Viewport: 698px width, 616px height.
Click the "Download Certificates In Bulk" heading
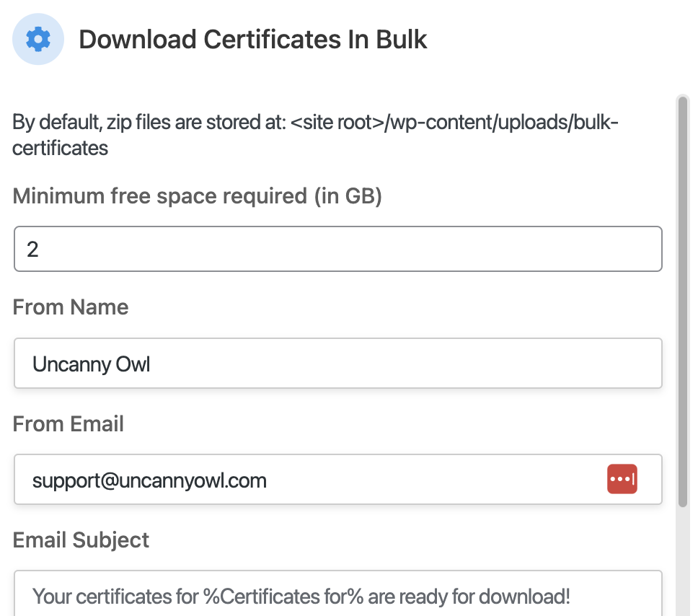click(x=253, y=39)
